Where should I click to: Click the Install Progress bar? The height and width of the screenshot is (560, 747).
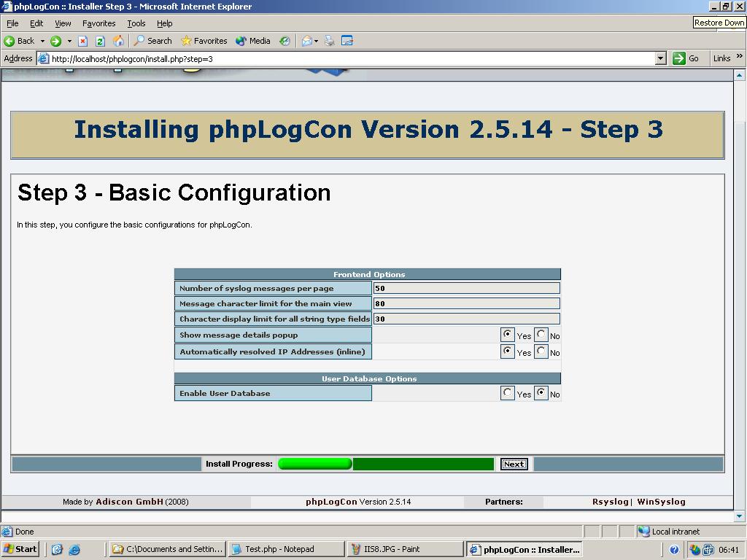click(386, 464)
